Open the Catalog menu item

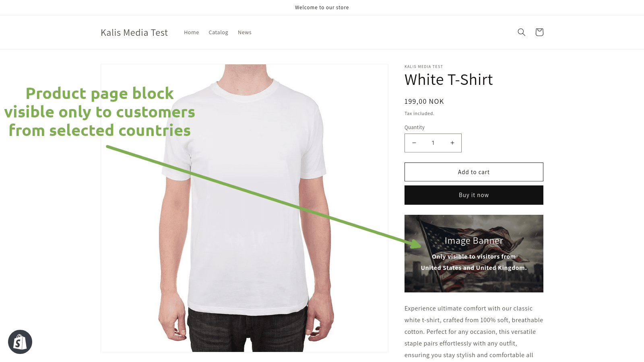click(218, 33)
